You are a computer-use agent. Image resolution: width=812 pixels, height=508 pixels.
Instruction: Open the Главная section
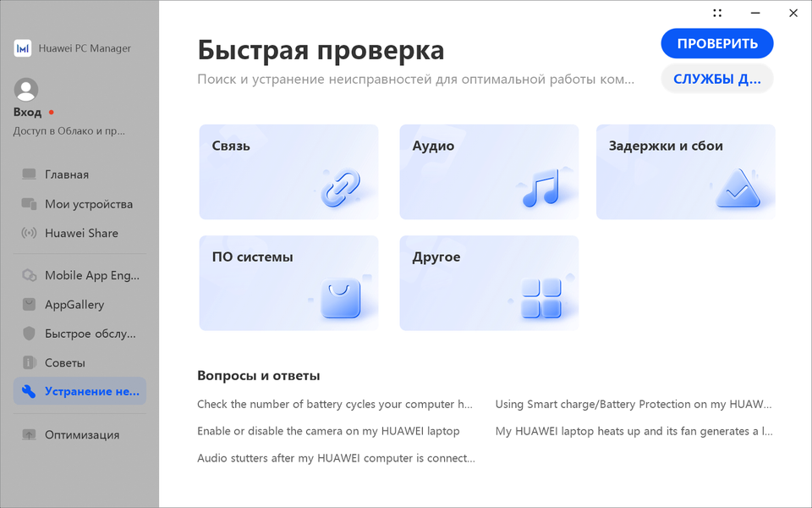click(x=80, y=174)
